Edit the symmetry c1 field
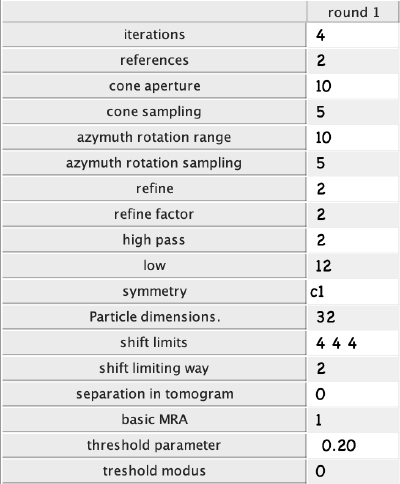The height and width of the screenshot is (484, 400). coord(353,291)
